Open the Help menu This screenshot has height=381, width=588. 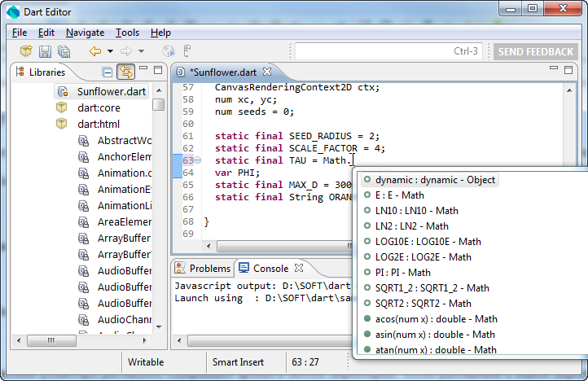tap(160, 33)
